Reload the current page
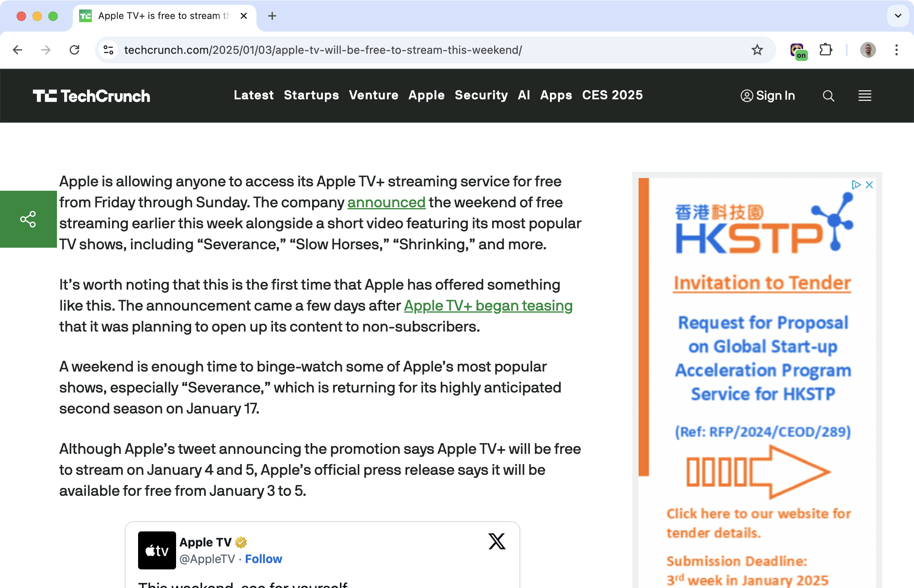The image size is (914, 588). pos(74,50)
